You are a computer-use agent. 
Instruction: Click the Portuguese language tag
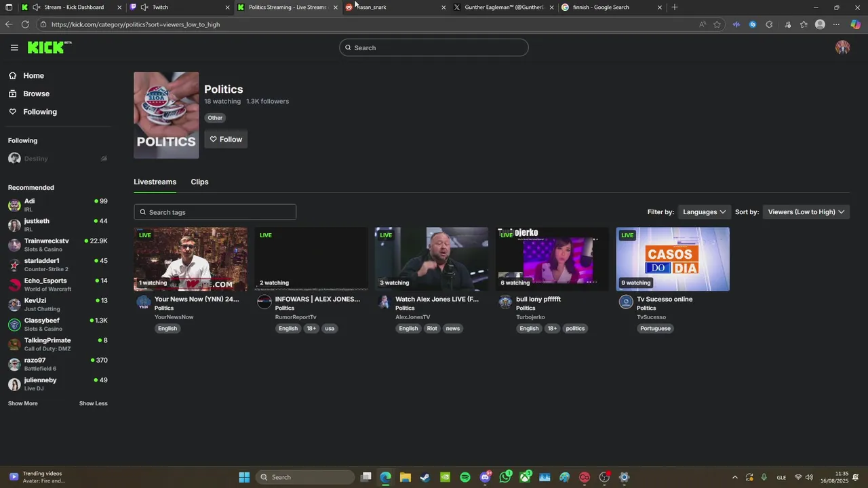pyautogui.click(x=655, y=329)
